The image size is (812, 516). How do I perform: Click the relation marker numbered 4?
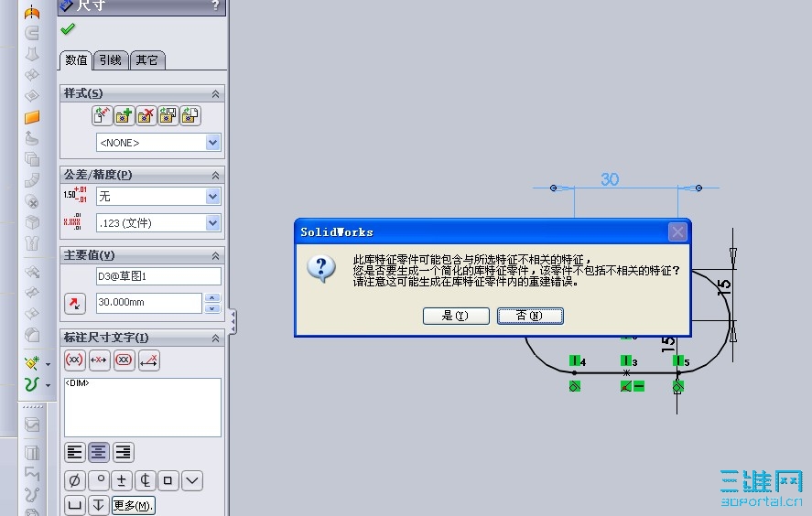coord(577,360)
